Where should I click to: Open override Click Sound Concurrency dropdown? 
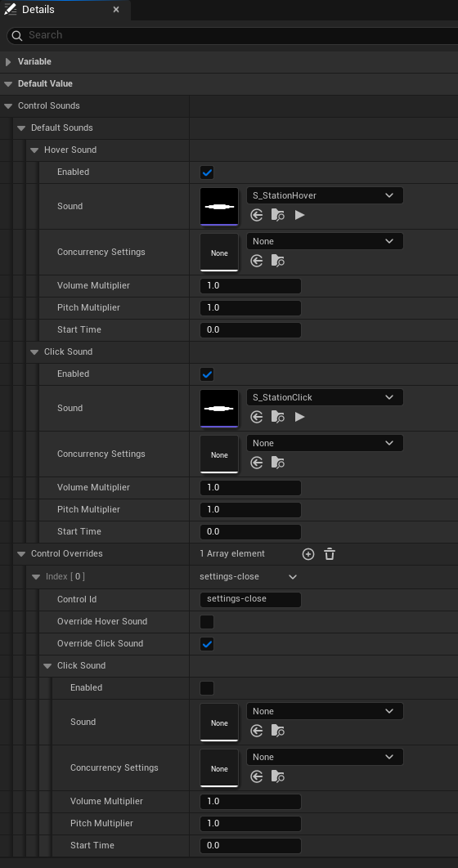click(x=325, y=758)
